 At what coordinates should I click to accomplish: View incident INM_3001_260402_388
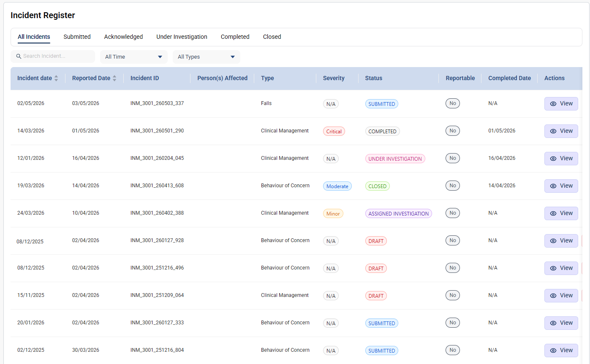coord(561,213)
